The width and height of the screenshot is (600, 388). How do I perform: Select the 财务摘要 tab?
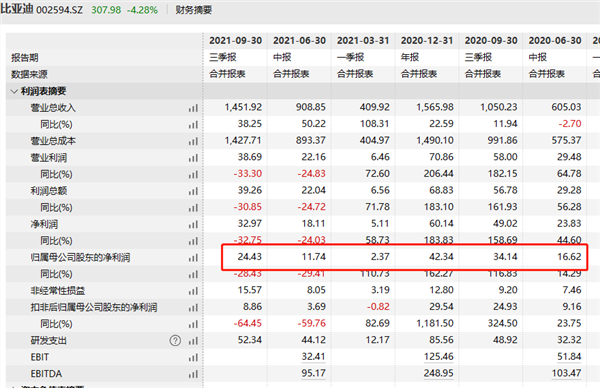[x=194, y=10]
